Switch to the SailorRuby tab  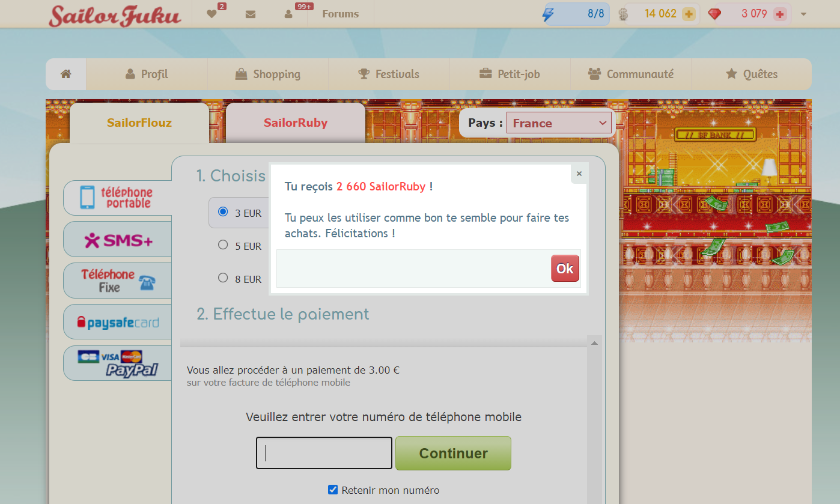(x=296, y=123)
